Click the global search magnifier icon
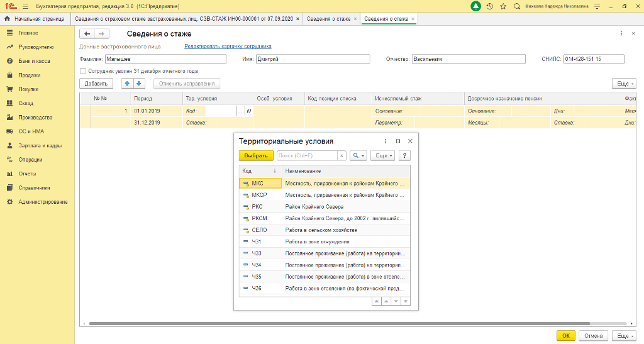644x344 pixels. coord(517,6)
